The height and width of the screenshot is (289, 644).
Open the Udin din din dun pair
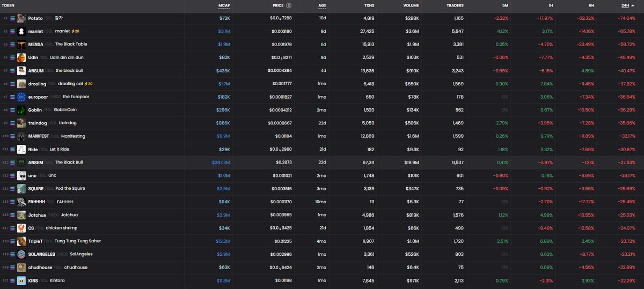[x=322, y=57]
